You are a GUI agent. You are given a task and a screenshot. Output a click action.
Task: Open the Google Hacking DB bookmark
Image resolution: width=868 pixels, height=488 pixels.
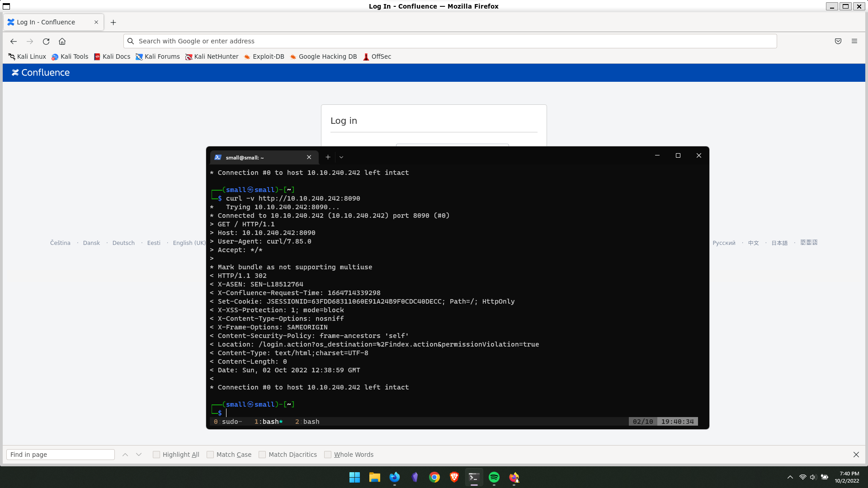[x=323, y=56]
